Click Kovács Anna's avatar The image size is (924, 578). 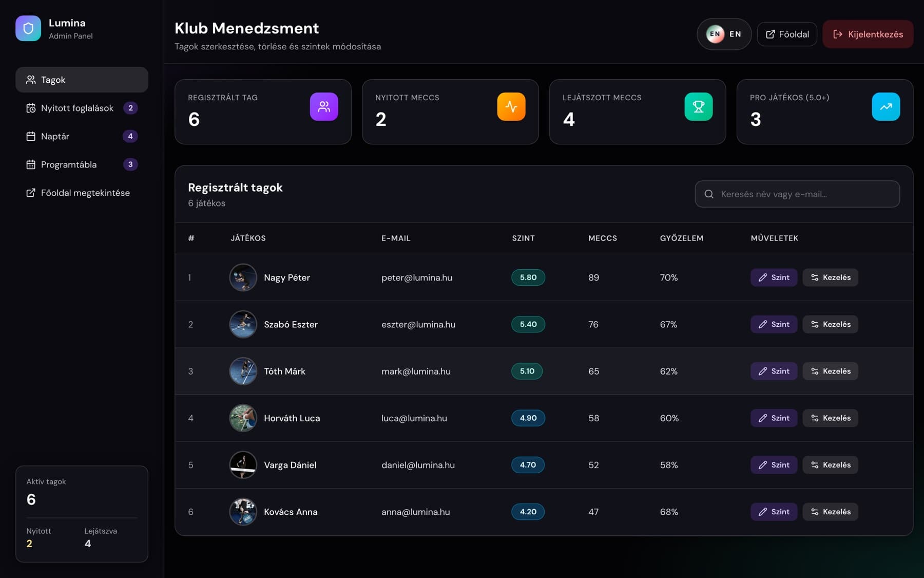tap(243, 512)
